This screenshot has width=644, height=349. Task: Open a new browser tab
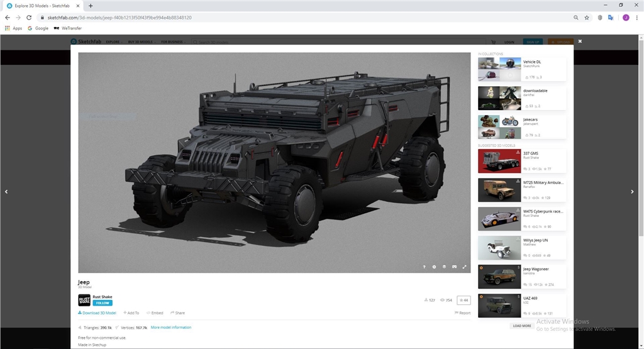click(x=91, y=6)
